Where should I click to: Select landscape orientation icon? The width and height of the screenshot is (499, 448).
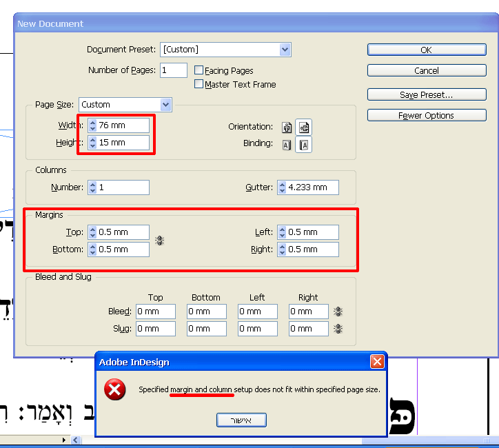coord(303,128)
